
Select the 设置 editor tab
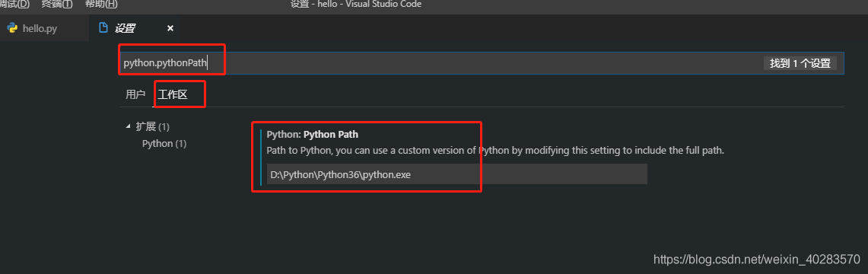(x=135, y=28)
